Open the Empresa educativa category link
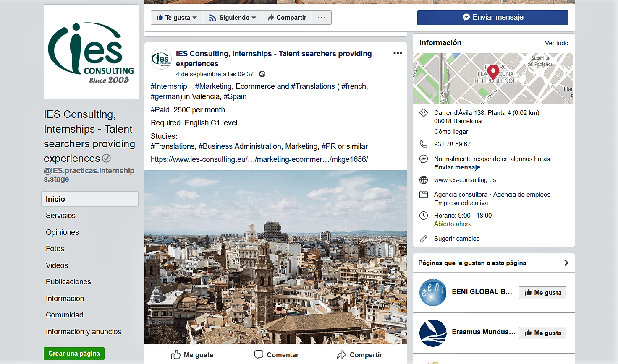The image size is (618, 364). (461, 203)
